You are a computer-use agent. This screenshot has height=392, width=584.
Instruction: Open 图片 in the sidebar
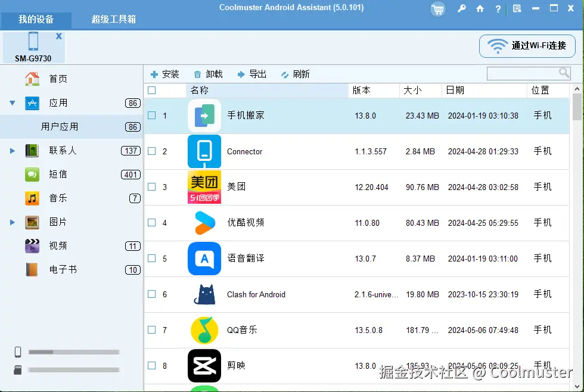pyautogui.click(x=72, y=222)
